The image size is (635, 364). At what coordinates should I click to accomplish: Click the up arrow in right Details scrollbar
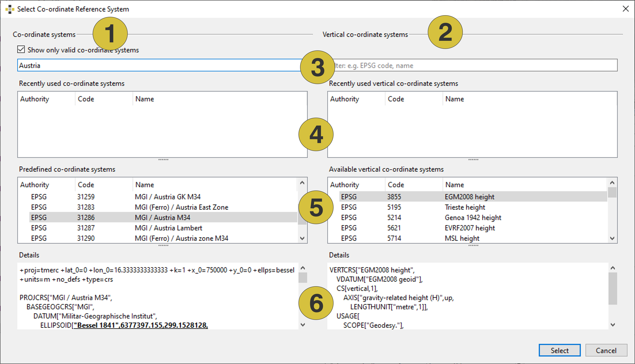(x=613, y=268)
